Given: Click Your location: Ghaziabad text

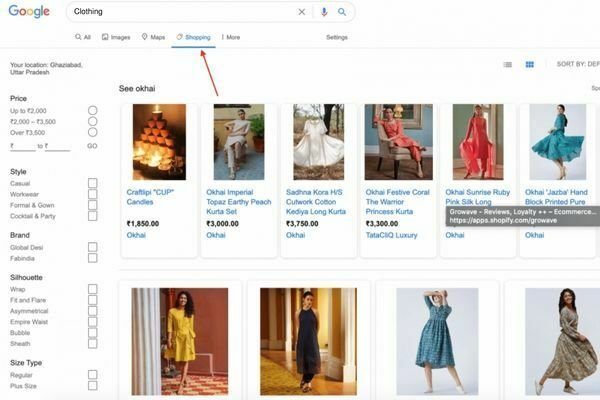Looking at the screenshot, I should click(46, 69).
